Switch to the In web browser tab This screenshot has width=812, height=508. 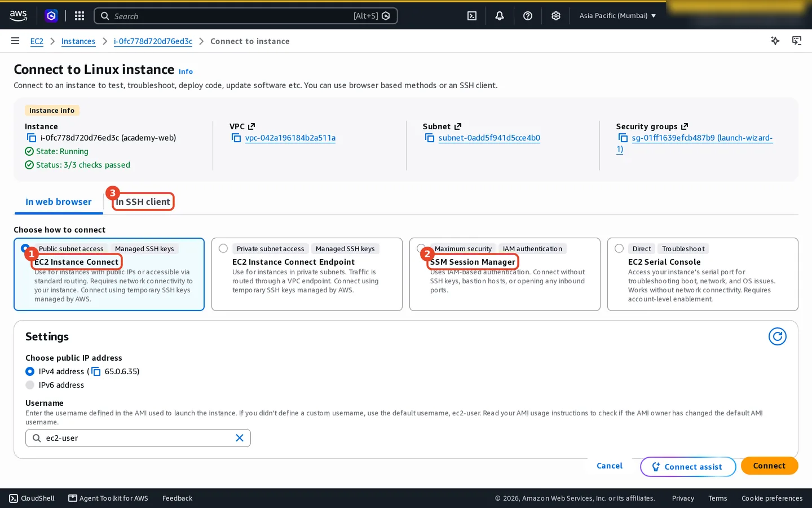pos(59,202)
